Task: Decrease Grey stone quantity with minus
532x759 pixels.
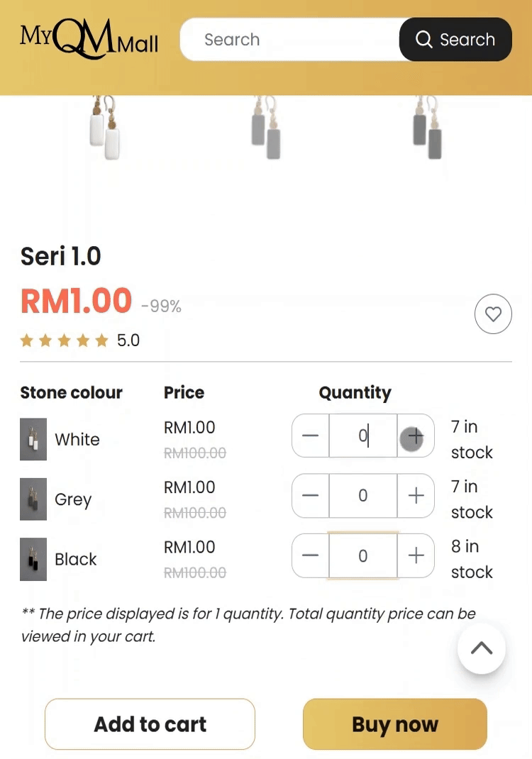Action: click(311, 496)
